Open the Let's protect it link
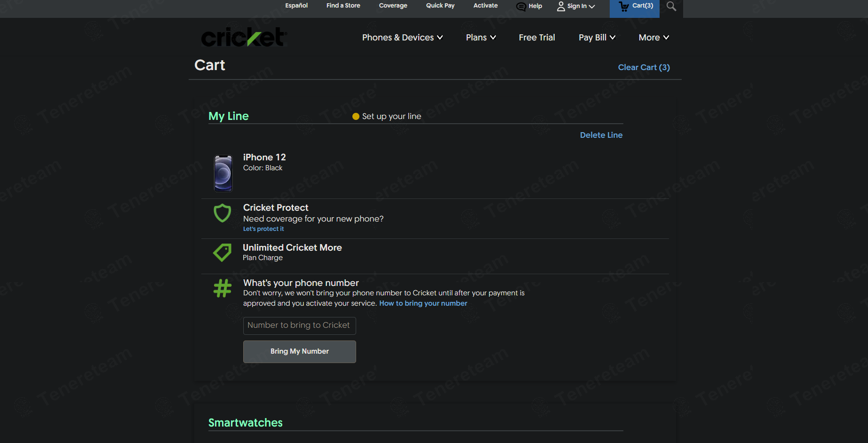This screenshot has width=868, height=443. tap(263, 229)
